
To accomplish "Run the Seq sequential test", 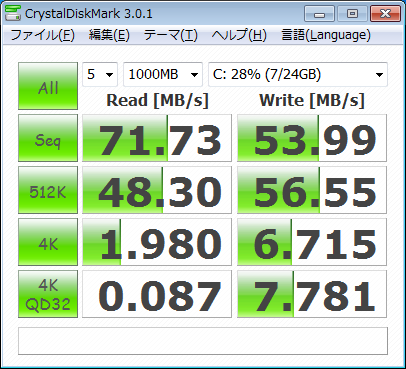I will (48, 138).
